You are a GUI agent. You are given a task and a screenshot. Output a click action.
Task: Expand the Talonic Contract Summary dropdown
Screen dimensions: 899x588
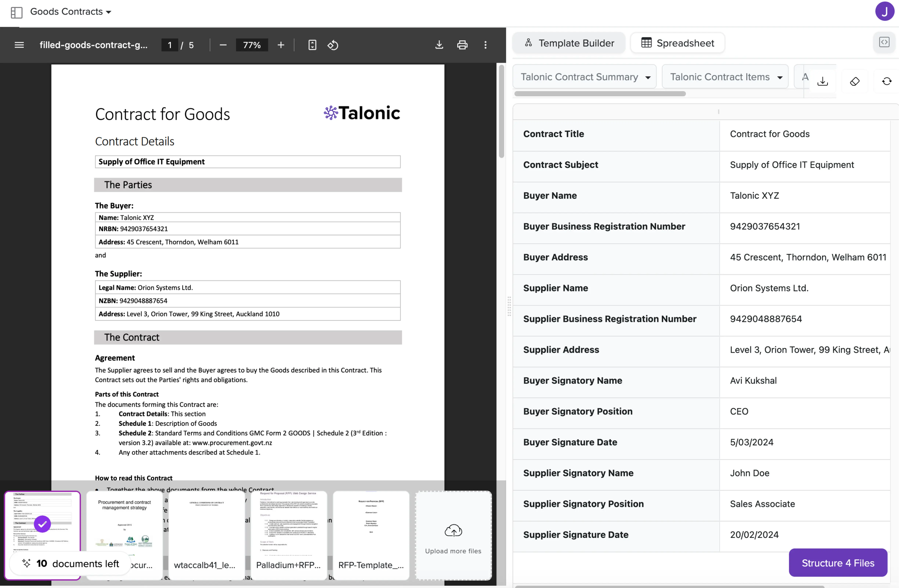tap(584, 77)
